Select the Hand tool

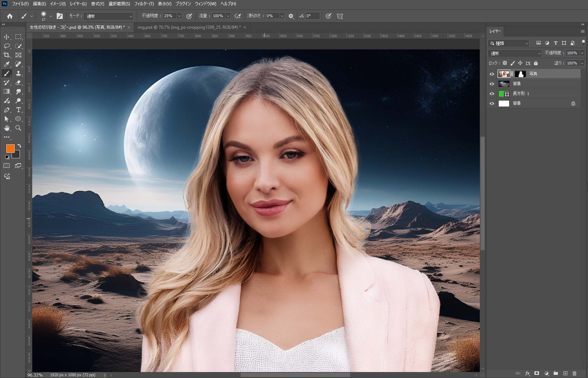pyautogui.click(x=7, y=128)
